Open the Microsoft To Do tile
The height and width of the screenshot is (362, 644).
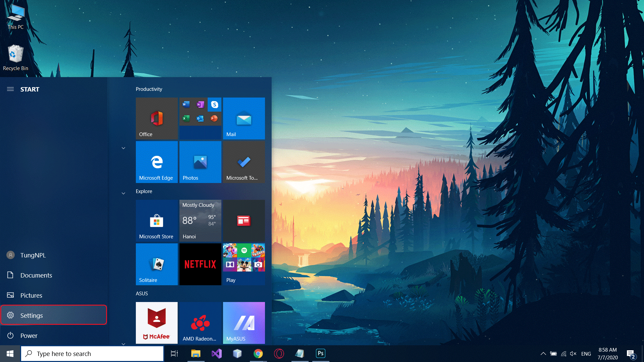pos(244,162)
